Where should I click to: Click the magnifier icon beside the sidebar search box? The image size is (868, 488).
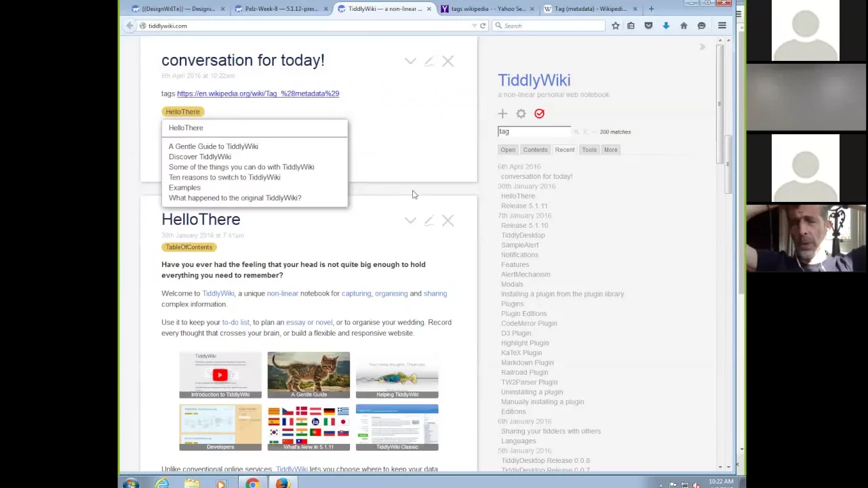coord(576,131)
